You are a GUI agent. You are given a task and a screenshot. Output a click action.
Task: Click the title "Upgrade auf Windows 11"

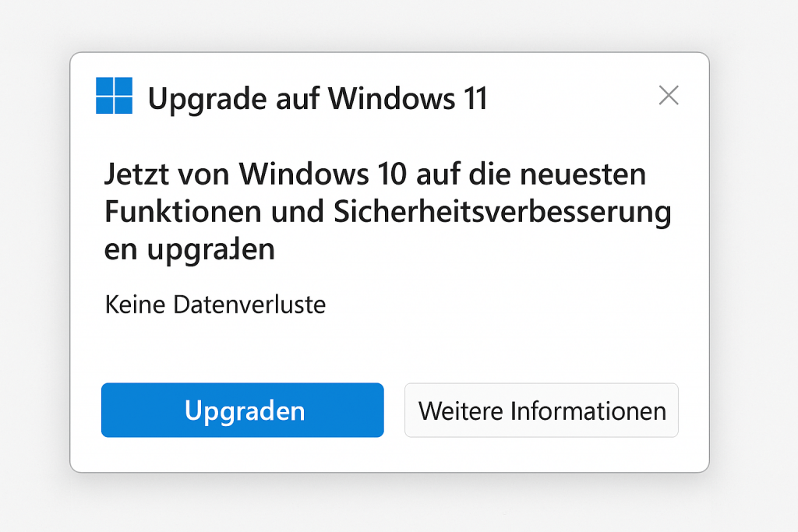(317, 100)
